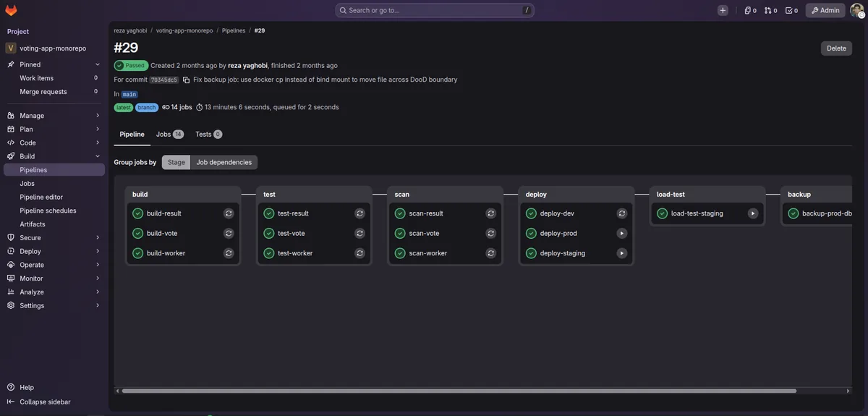
Task: Open the Admin area button
Action: 825,10
